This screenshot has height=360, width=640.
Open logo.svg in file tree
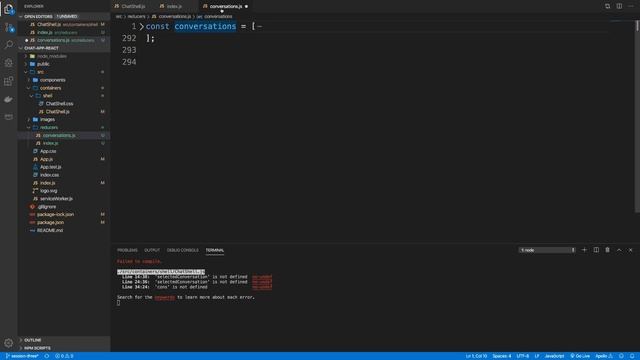click(x=48, y=191)
